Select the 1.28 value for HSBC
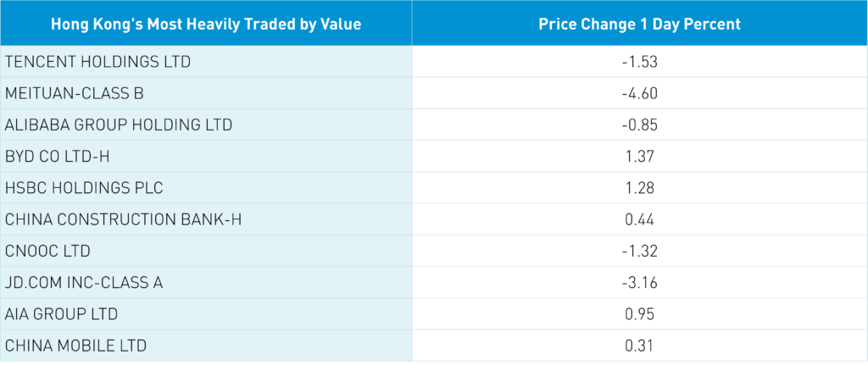 640,188
